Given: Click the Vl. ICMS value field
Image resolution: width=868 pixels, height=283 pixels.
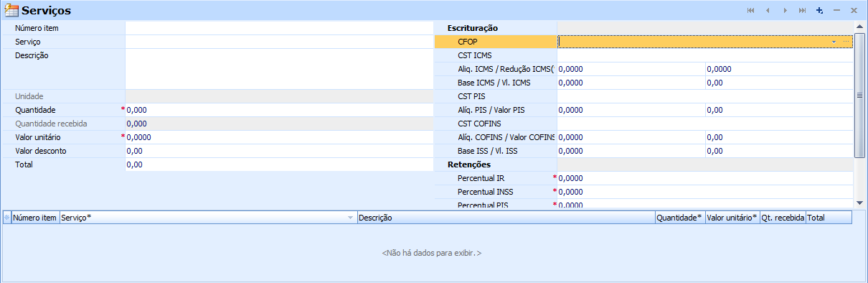Looking at the screenshot, I should coord(779,83).
